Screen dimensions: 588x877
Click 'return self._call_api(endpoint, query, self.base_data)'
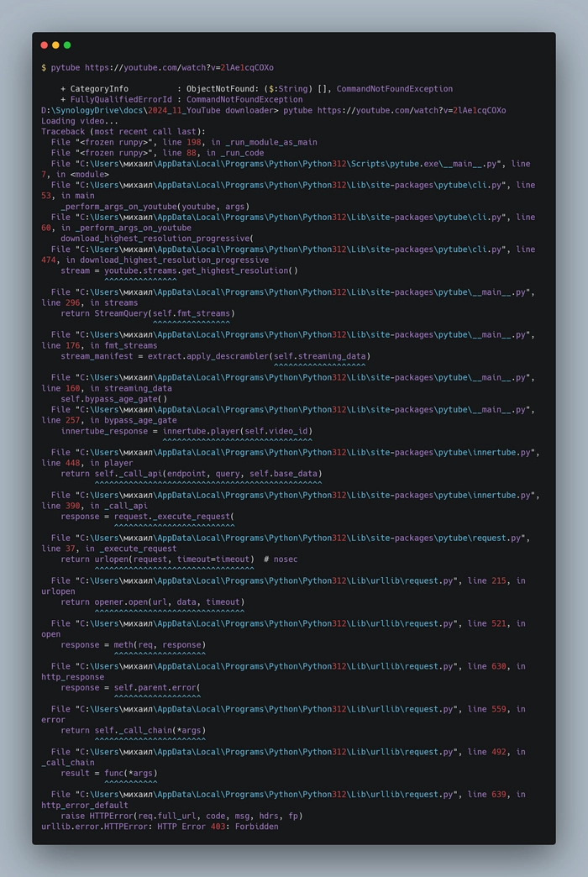click(192, 474)
